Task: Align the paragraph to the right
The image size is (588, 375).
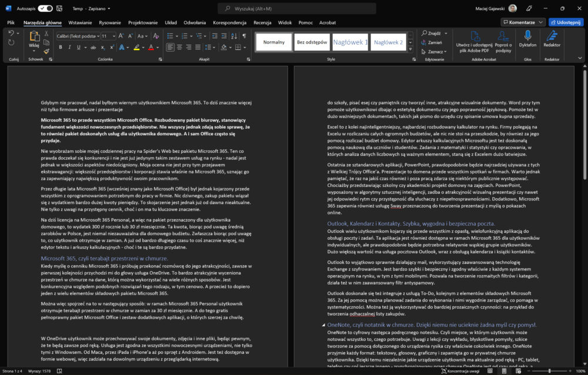Action: pos(188,47)
